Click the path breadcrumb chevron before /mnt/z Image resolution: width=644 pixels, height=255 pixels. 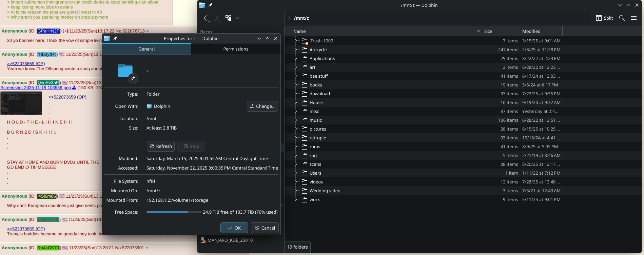point(289,18)
